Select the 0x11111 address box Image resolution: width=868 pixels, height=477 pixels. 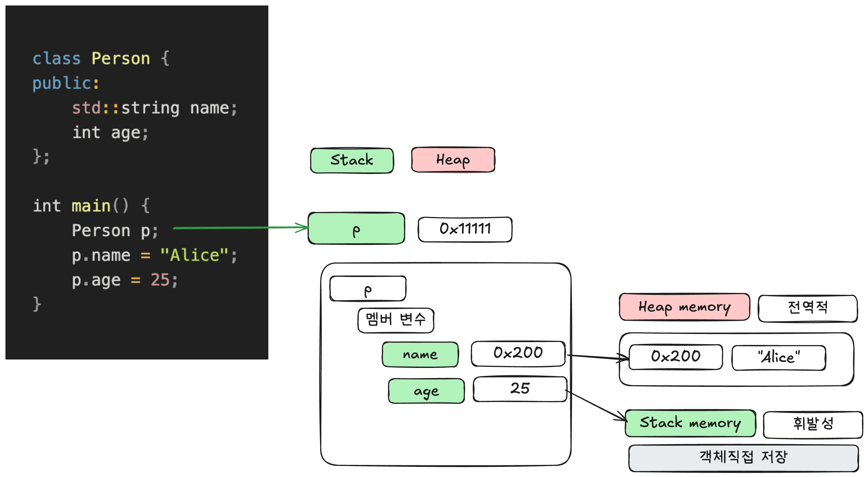coord(465,229)
